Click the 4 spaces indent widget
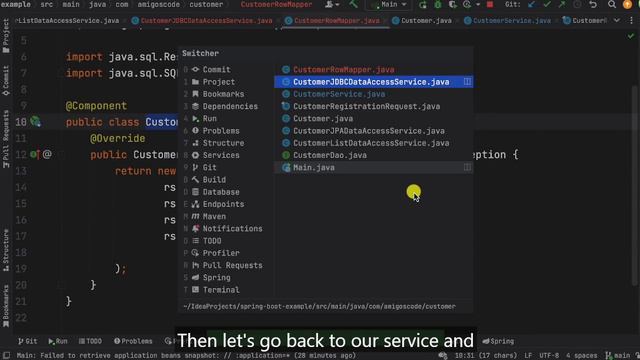This screenshot has height=360, width=640. [581, 356]
